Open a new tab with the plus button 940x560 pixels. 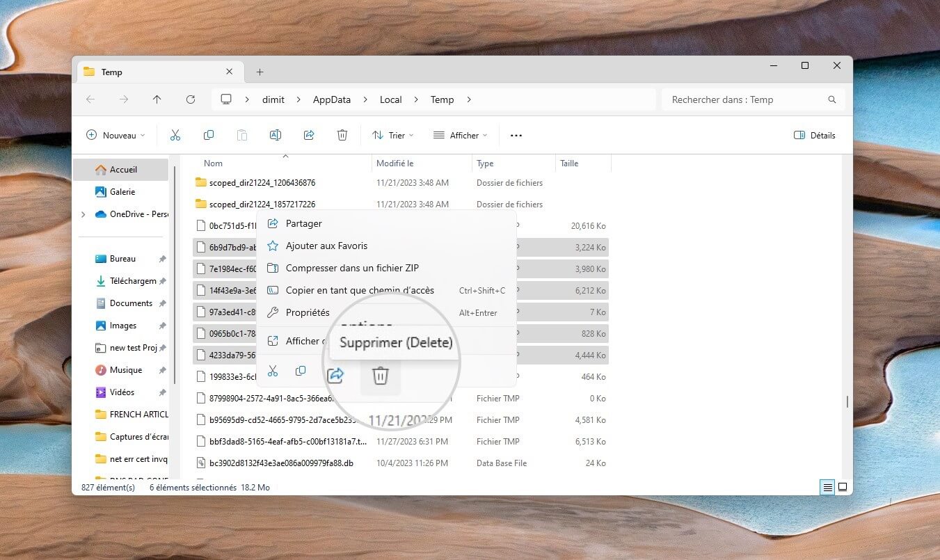pos(260,72)
